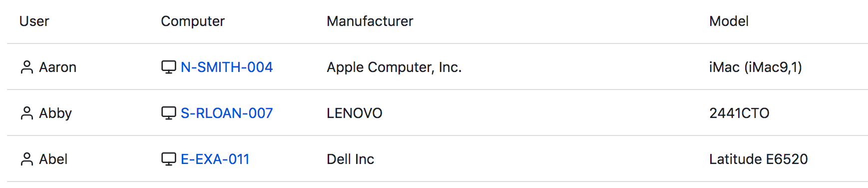
Task: Click the Apple Computer, Inc. manufacturer cell
Action: click(394, 67)
